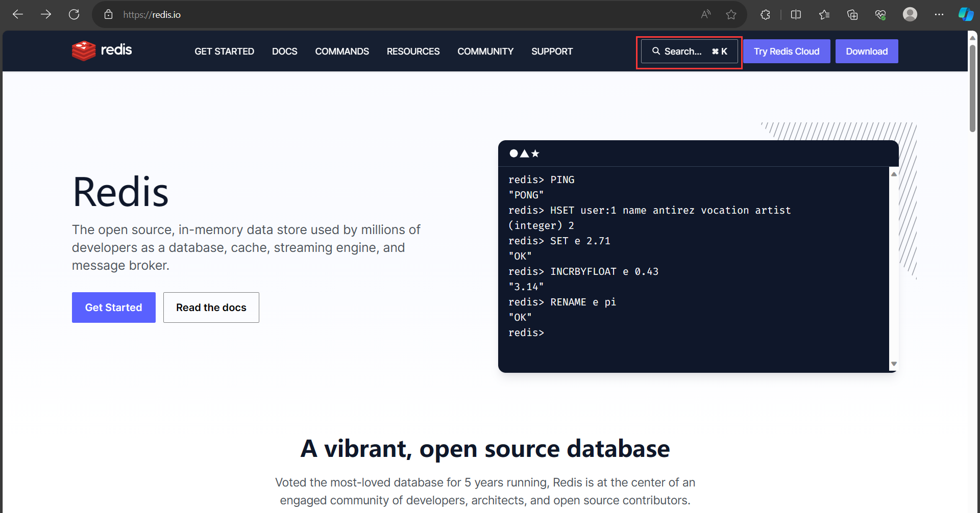Click terminal output "PONG"

[526, 195]
